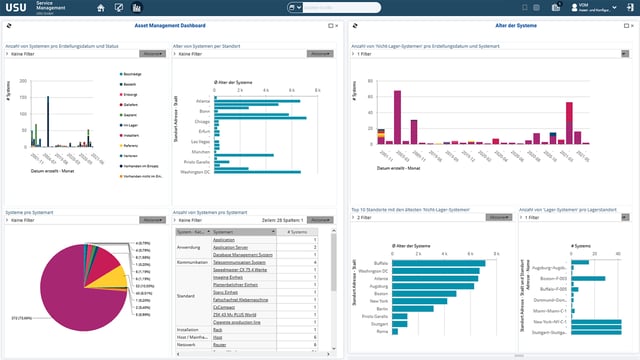Click the second greyed-out header icon
Image resolution: width=640 pixels, height=360 pixels.
(x=537, y=7)
